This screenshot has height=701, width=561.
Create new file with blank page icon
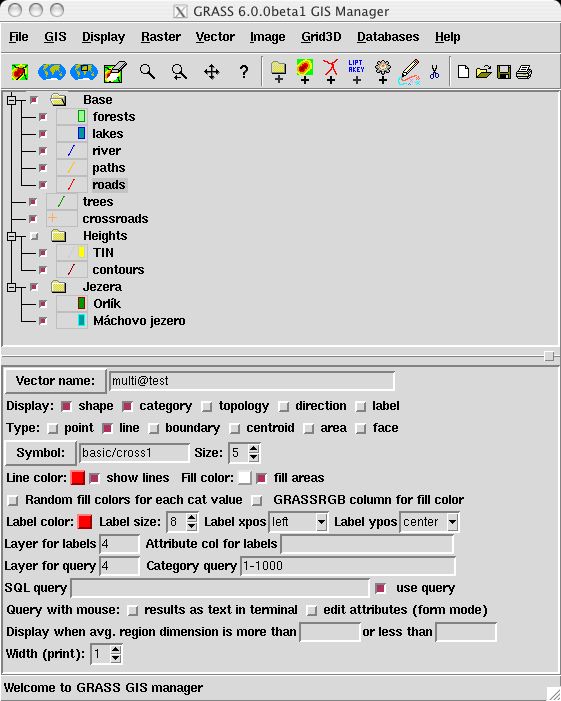(464, 72)
